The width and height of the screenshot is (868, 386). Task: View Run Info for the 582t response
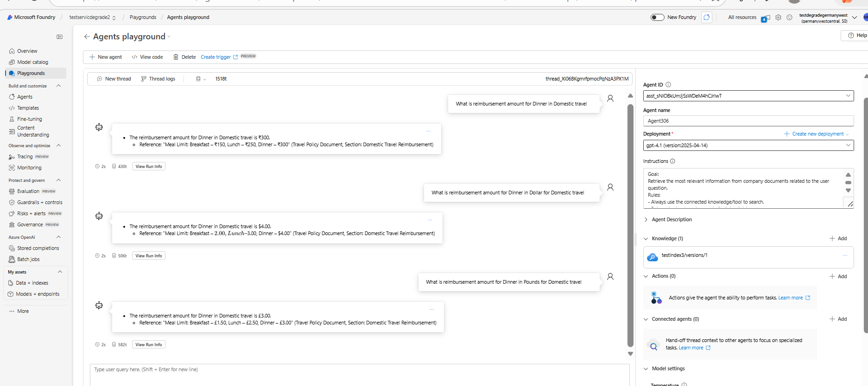coord(149,345)
